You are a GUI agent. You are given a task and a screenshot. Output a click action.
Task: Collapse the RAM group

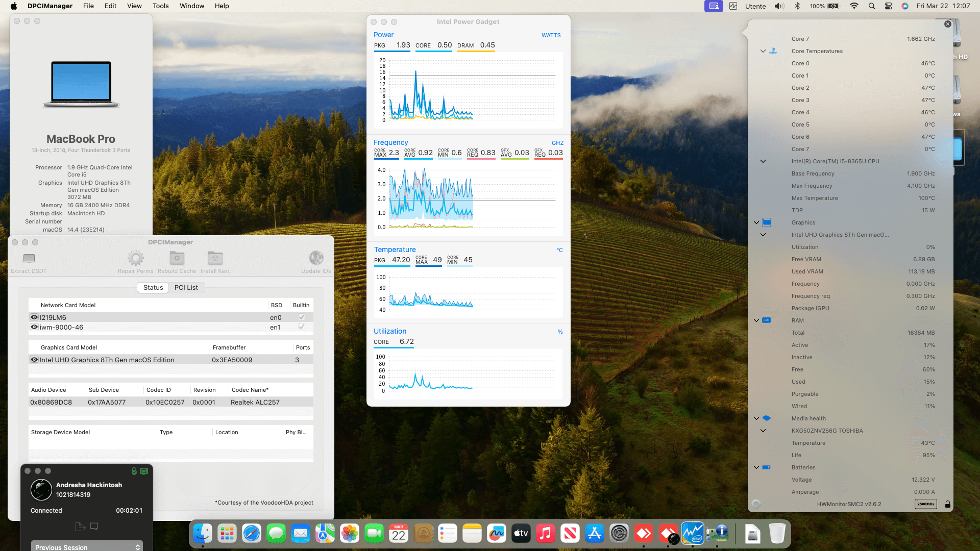pos(756,320)
